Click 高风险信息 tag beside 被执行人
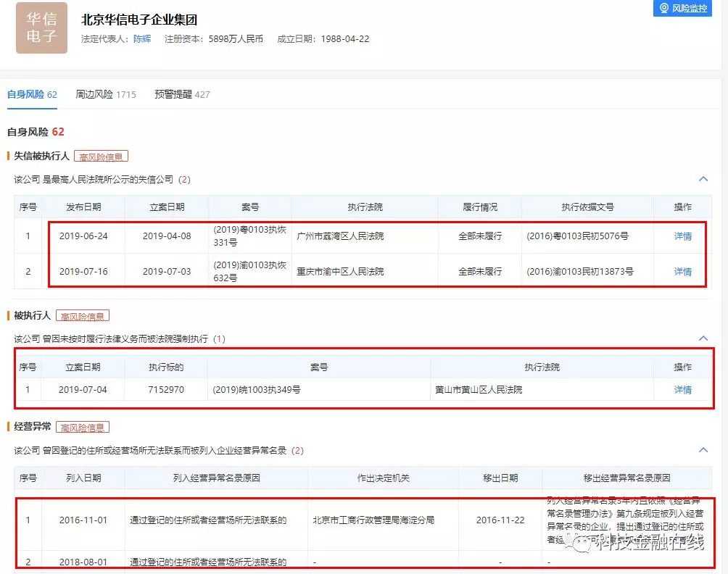 coord(83,316)
